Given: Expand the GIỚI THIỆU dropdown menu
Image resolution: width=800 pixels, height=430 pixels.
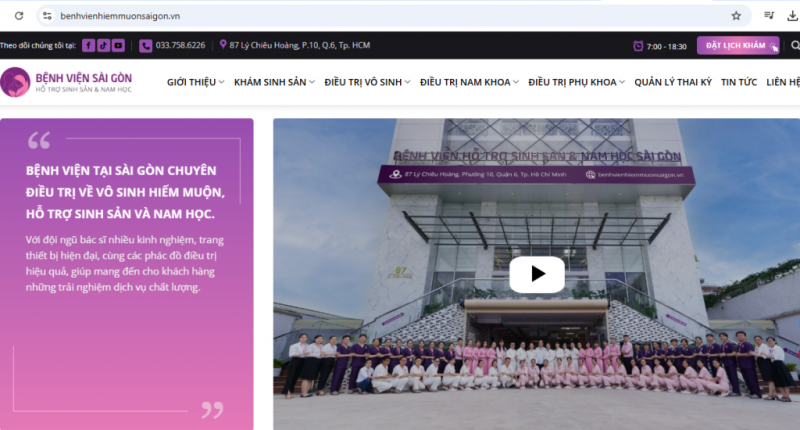Looking at the screenshot, I should 195,82.
